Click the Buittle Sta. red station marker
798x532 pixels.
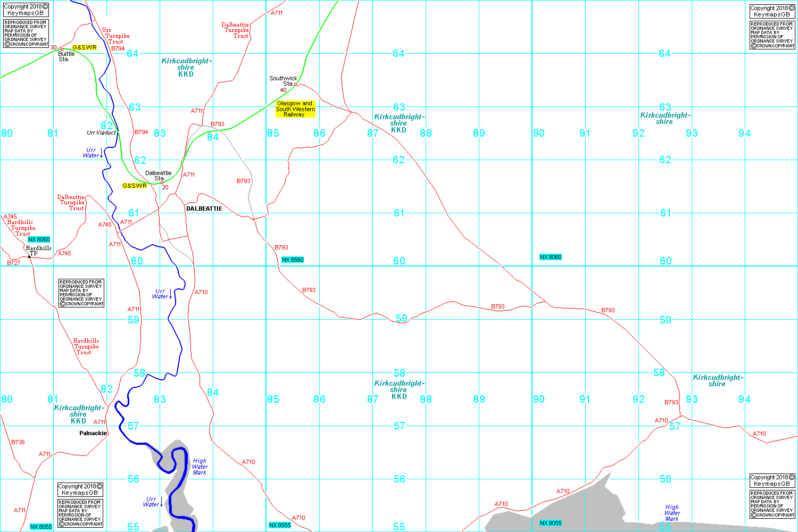point(62,49)
